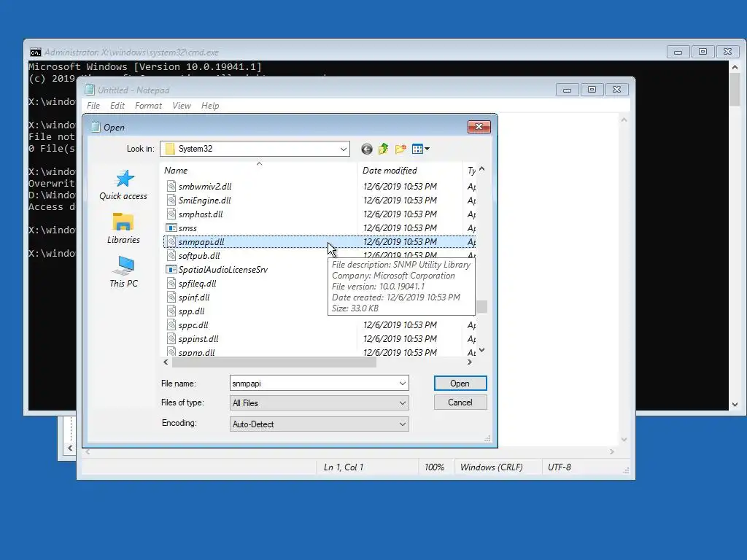Open the View Menu icon dropdown
Screen dimensions: 747x560
click(421, 149)
